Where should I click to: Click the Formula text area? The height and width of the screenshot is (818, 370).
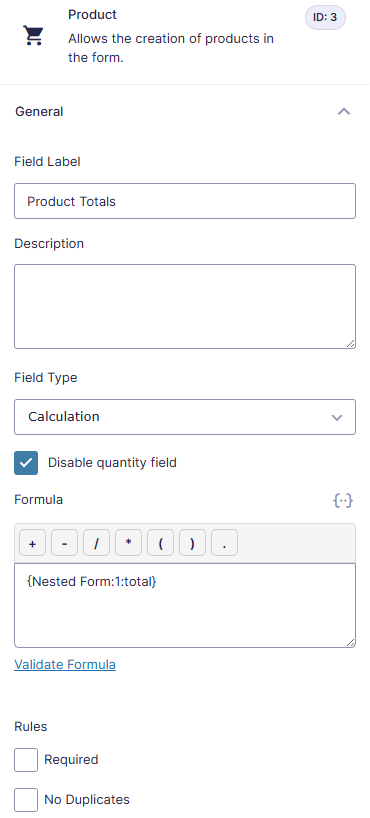185,605
